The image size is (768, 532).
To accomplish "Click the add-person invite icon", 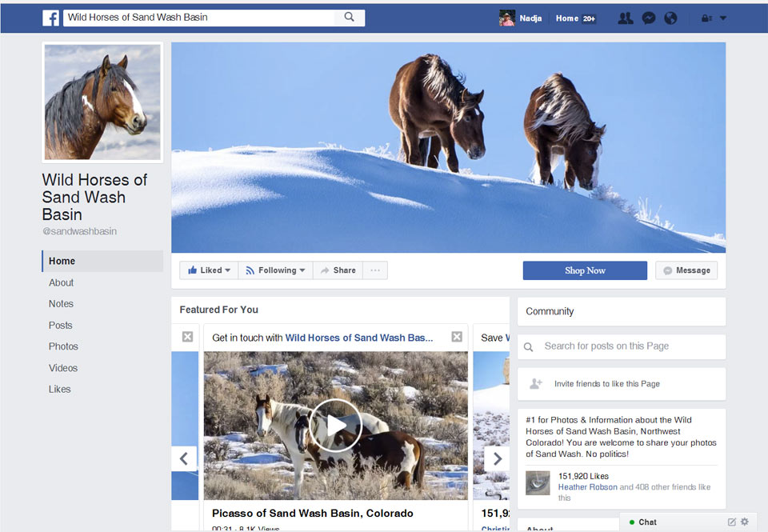I will pyautogui.click(x=536, y=383).
